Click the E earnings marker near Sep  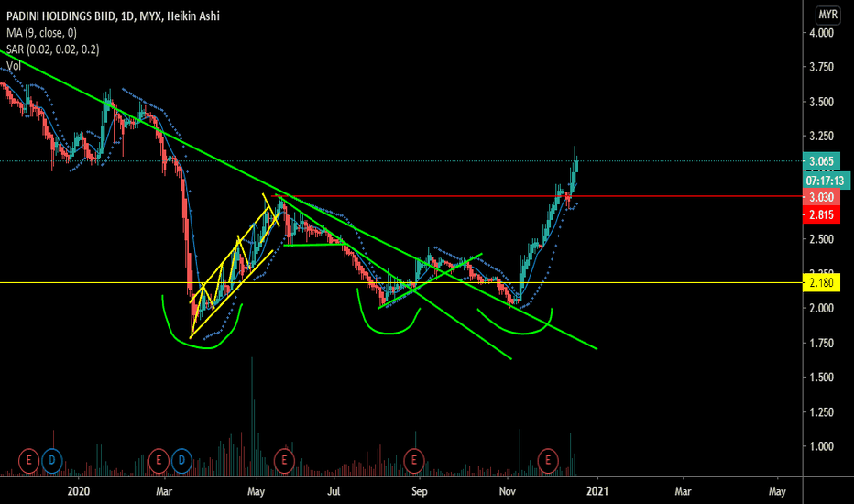click(x=414, y=460)
